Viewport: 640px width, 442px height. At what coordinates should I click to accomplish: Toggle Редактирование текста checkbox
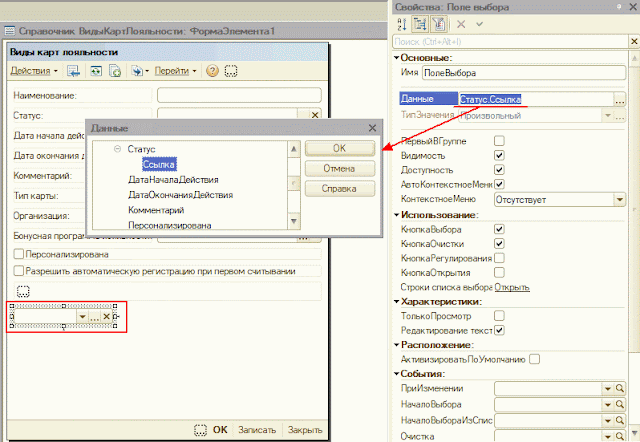499,330
